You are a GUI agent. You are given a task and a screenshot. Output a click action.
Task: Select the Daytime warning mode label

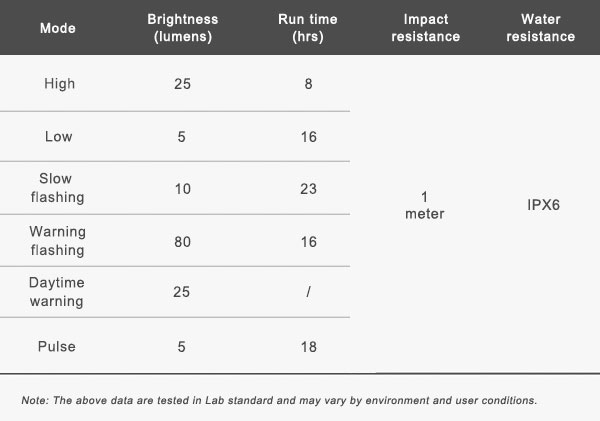click(58, 293)
